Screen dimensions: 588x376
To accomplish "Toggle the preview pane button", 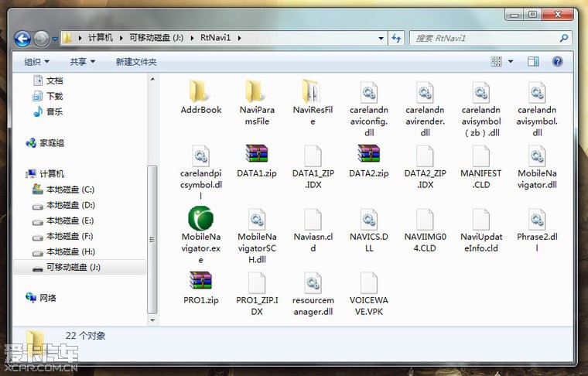I will pyautogui.click(x=533, y=61).
